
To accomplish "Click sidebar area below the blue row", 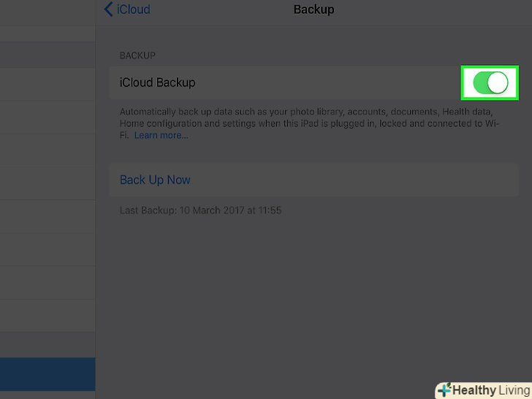I will pos(47,395).
